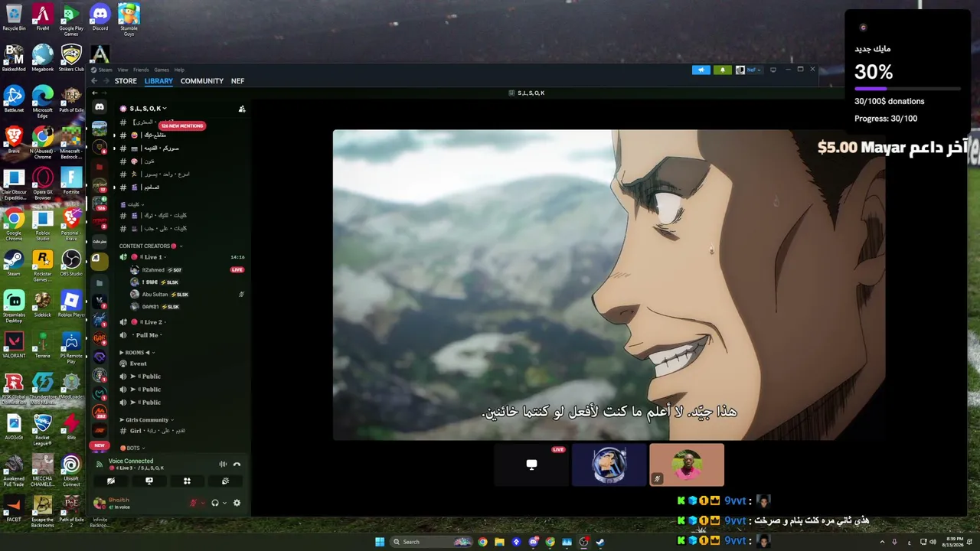Select the muted participant tile in pink shirt
This screenshot has height=551, width=980.
click(687, 465)
